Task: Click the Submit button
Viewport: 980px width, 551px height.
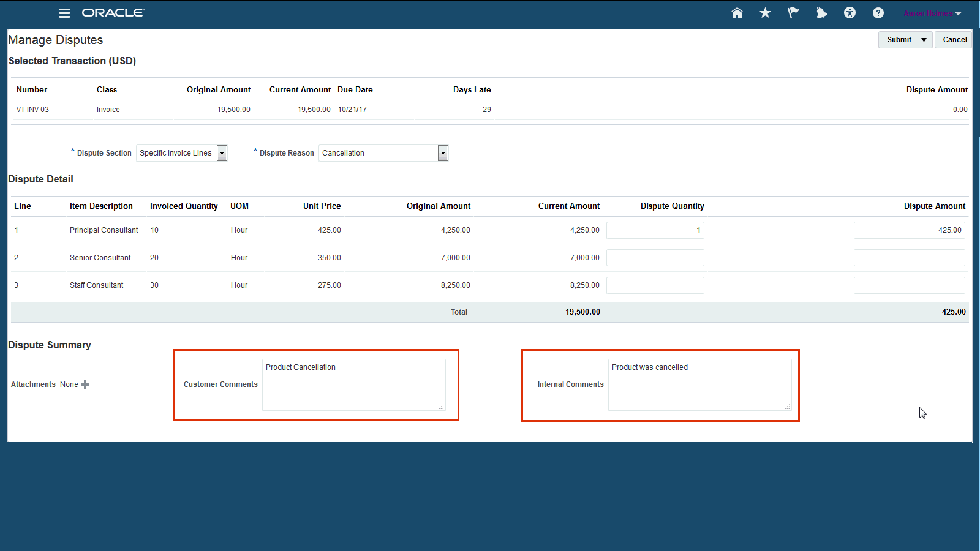Action: click(899, 40)
